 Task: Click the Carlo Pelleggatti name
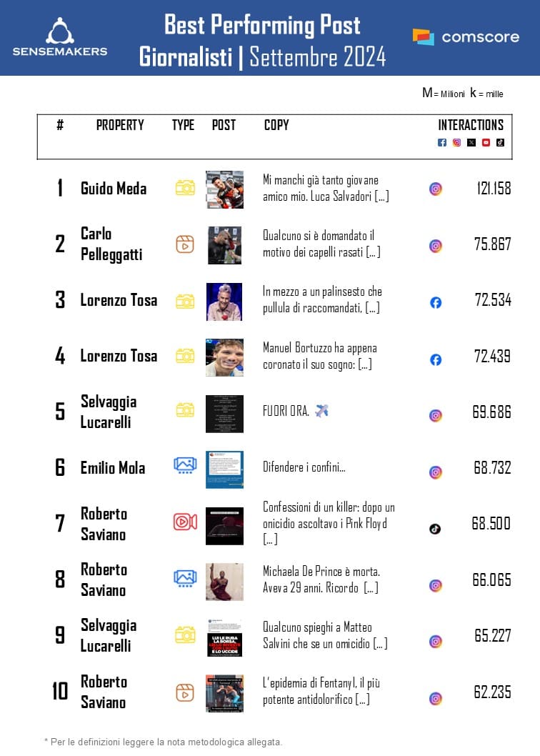[111, 244]
